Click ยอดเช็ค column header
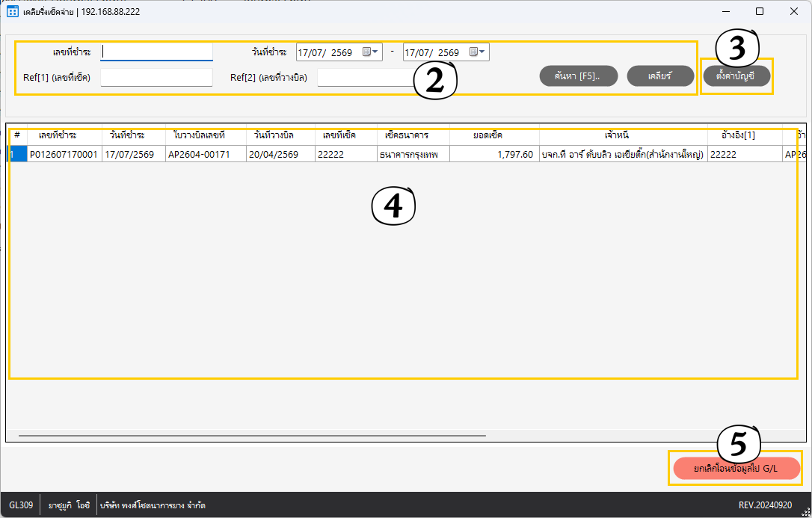 [494, 135]
